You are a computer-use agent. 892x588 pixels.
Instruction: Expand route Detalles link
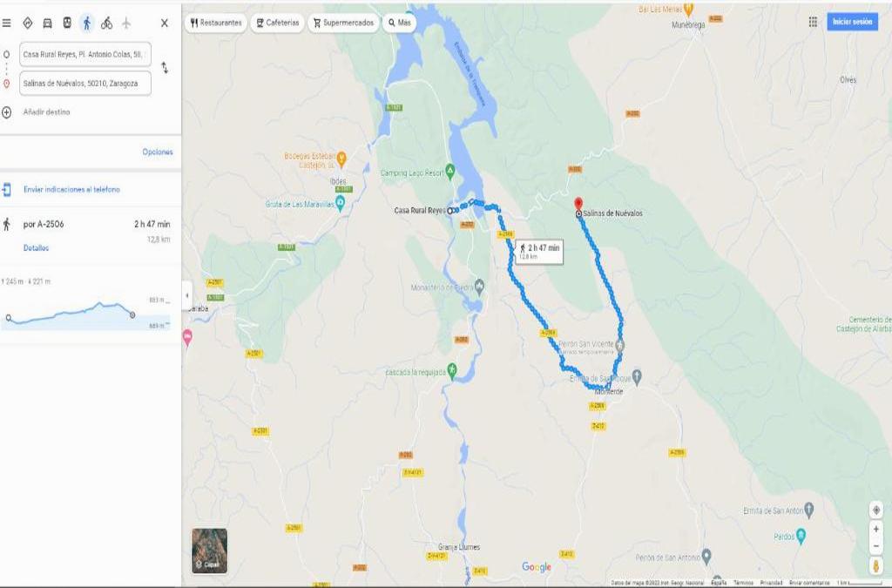[x=36, y=248]
